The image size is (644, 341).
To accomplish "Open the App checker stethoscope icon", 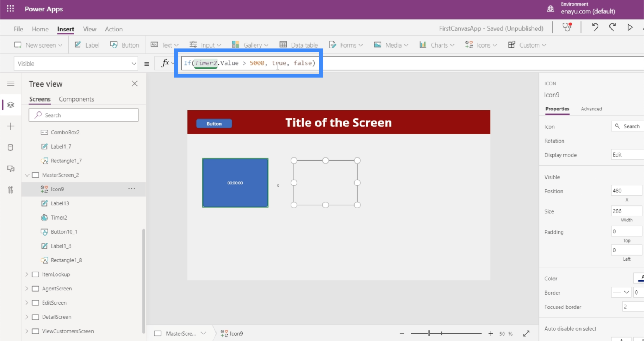I will (x=567, y=27).
